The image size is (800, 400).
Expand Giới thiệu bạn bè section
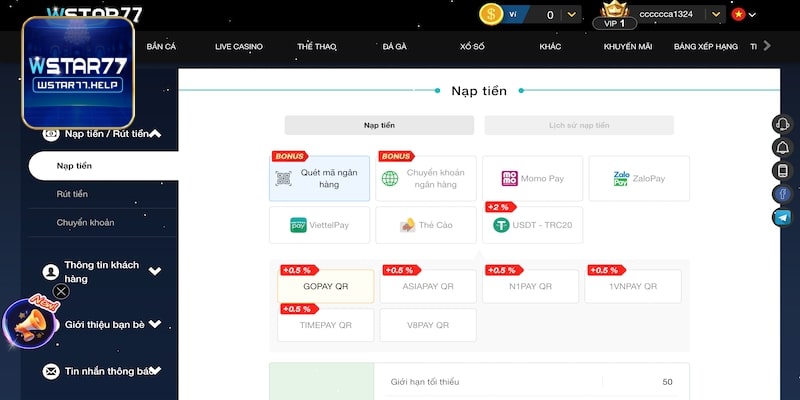click(x=155, y=324)
